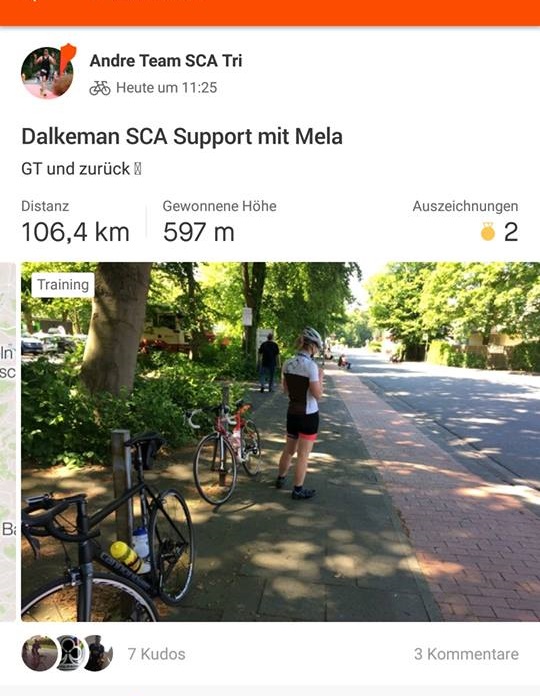Tap the Gewonnene Höhe 597 m stat
The height and width of the screenshot is (696, 540).
click(x=220, y=222)
